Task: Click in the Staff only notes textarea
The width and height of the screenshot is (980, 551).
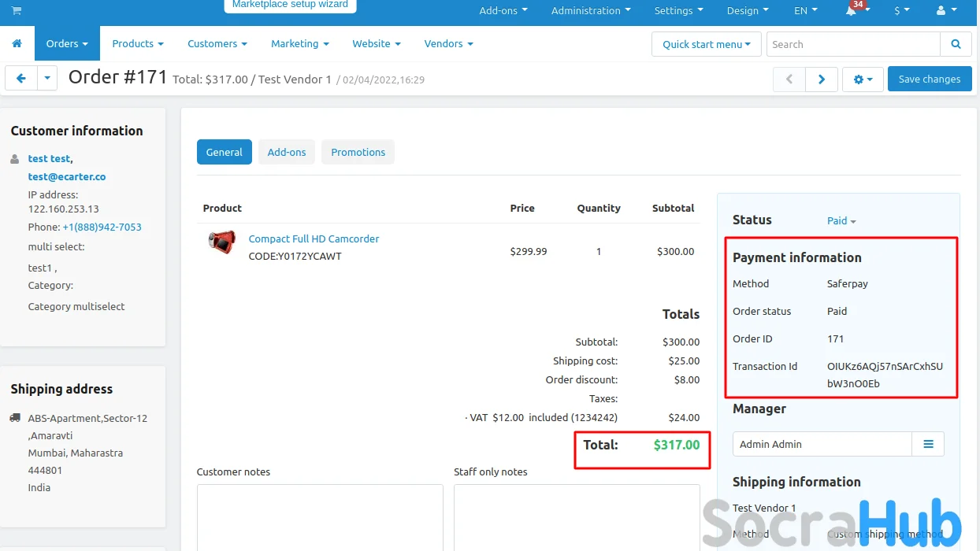Action: (577, 517)
